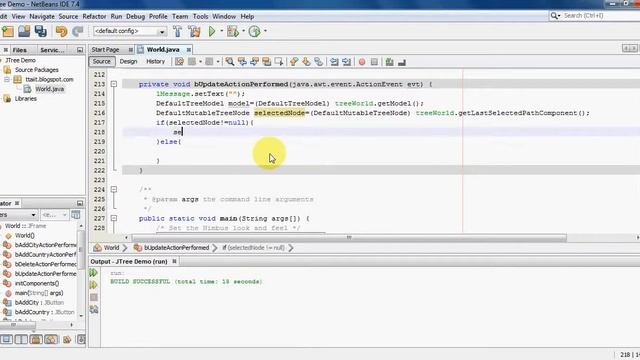Click the Find Next Occurrence icon
The image size is (640, 360).
254,62
